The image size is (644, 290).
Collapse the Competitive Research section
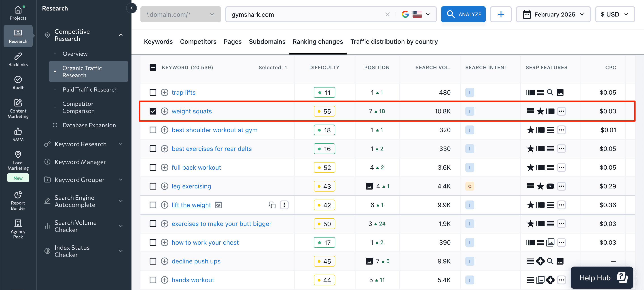click(121, 35)
